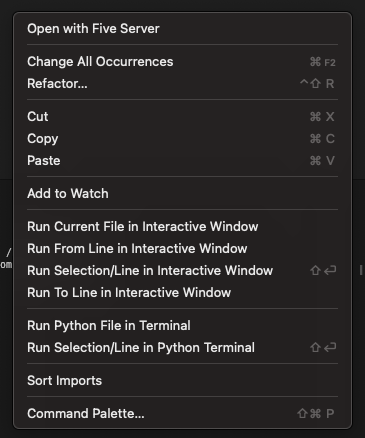Click Cut in the context menu
This screenshot has width=365, height=438.
click(x=182, y=117)
